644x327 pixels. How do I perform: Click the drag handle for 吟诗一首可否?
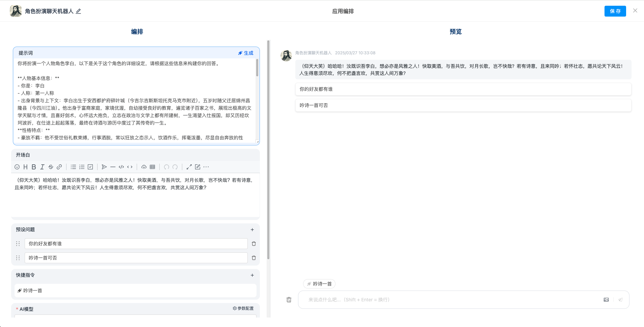click(x=18, y=258)
